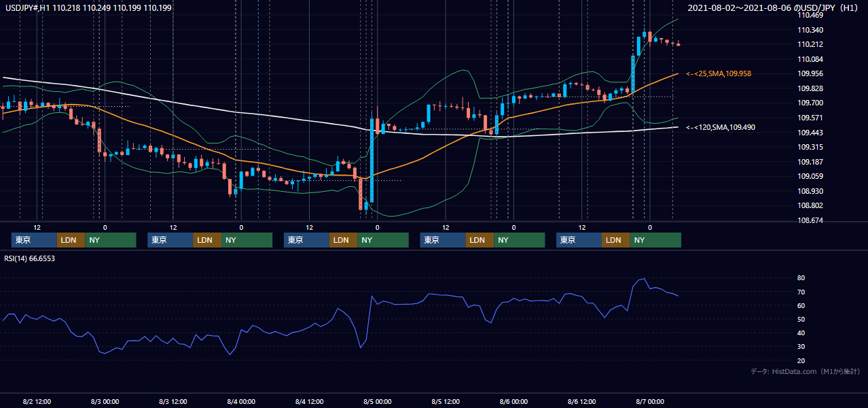Click the RSI scale value 40
This screenshot has height=408, width=868.
pyautogui.click(x=801, y=333)
